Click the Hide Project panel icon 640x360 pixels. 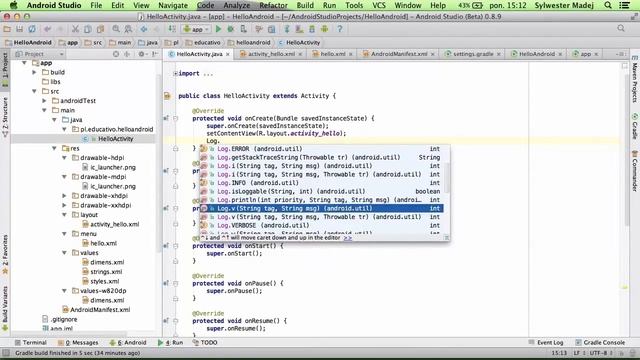[x=155, y=54]
